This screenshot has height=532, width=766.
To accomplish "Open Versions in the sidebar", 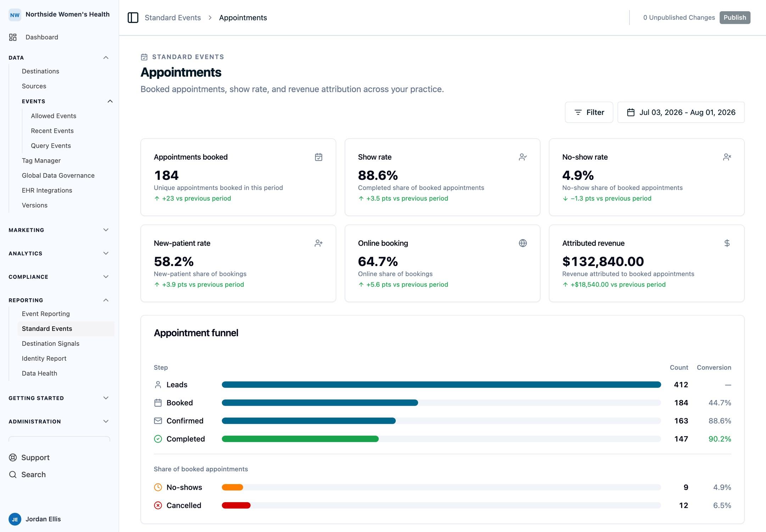I will 34,205.
